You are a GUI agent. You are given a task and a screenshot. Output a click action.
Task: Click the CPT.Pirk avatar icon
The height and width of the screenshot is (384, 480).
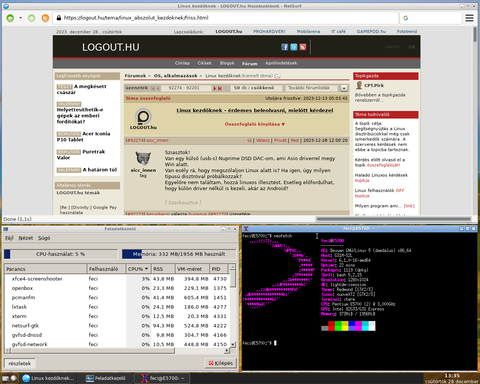[359, 85]
